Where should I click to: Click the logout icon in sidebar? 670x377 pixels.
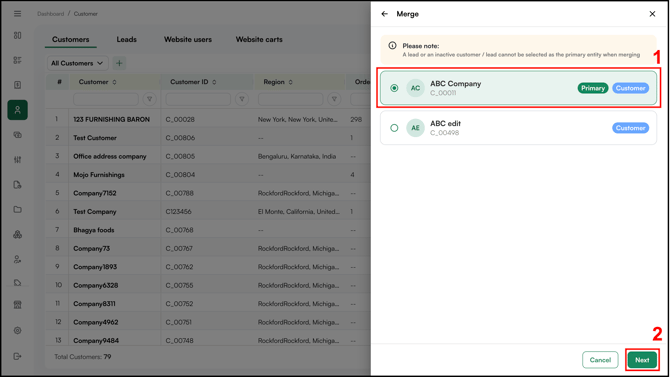18,356
